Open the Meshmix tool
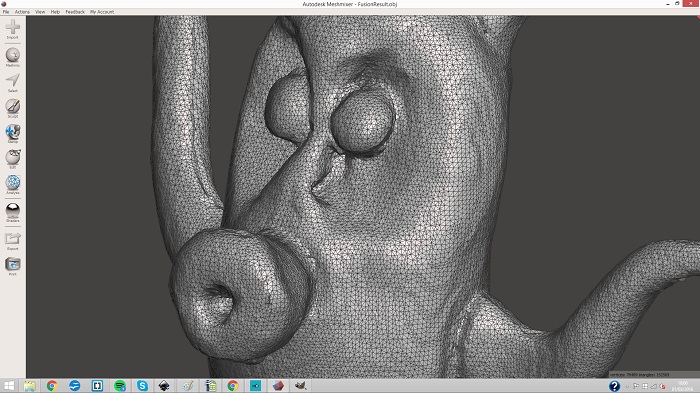Image resolution: width=700 pixels, height=393 pixels. 12,57
